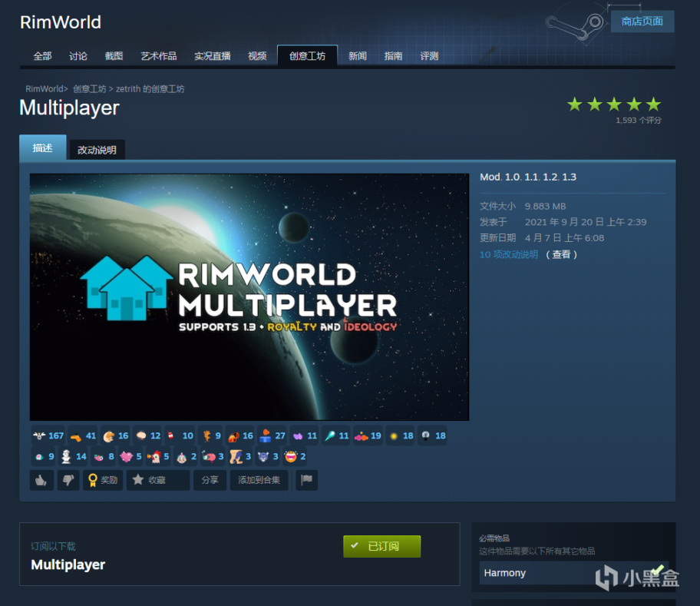Click the Workshop (创意工坊) breadcrumb link
The image size is (700, 606).
tap(90, 89)
